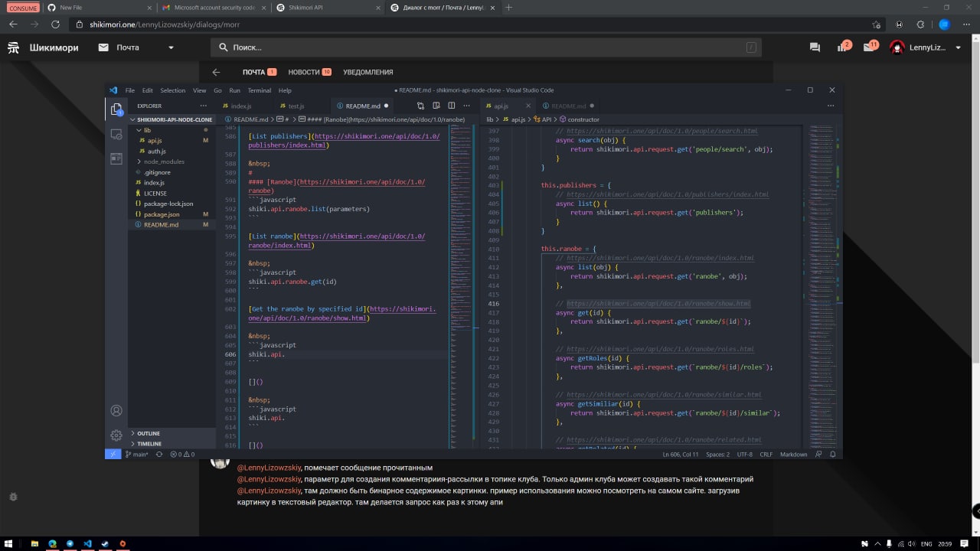Click the VS Code logo in title bar
Viewport: 980px width, 551px height.
point(113,90)
